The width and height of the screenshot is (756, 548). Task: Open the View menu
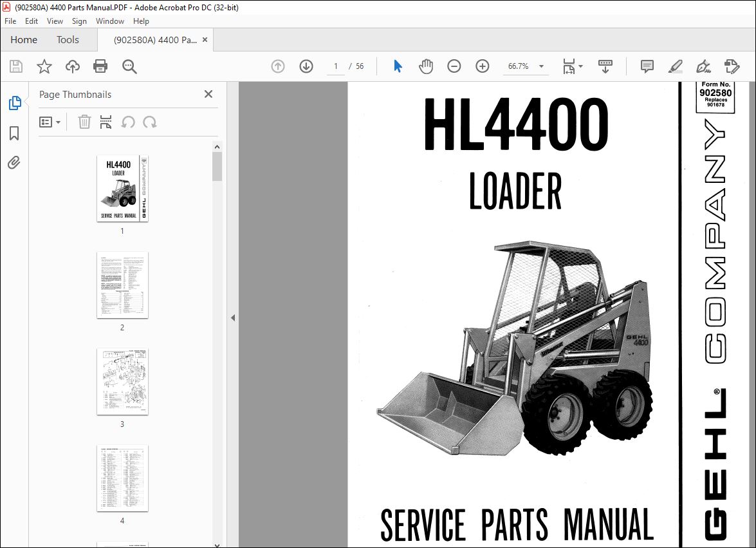click(55, 21)
